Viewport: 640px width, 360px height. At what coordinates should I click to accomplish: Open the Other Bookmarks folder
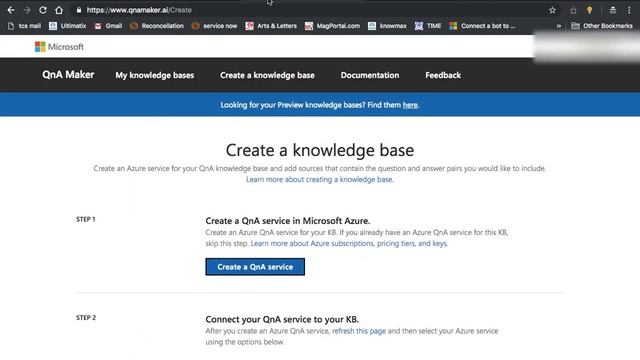tap(602, 26)
